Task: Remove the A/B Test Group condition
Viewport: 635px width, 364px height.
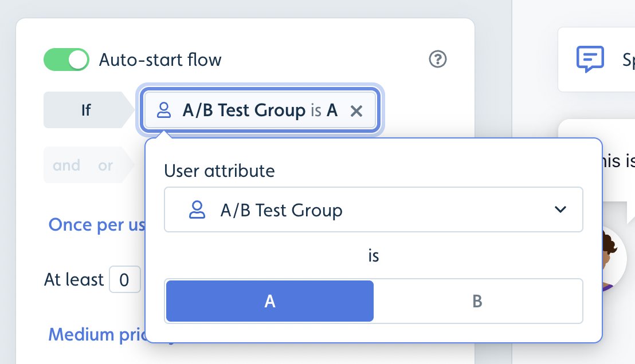Action: 356,110
